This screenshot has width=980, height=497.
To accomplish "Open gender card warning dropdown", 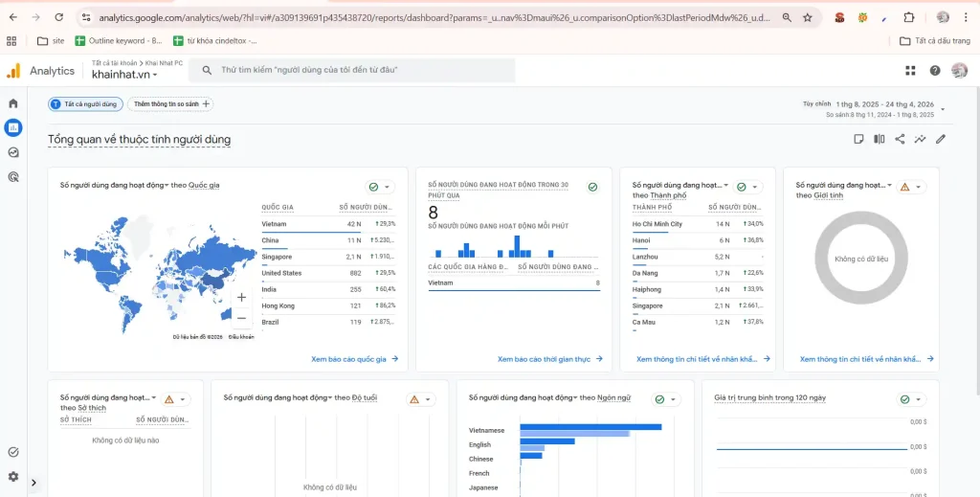I will [911, 187].
